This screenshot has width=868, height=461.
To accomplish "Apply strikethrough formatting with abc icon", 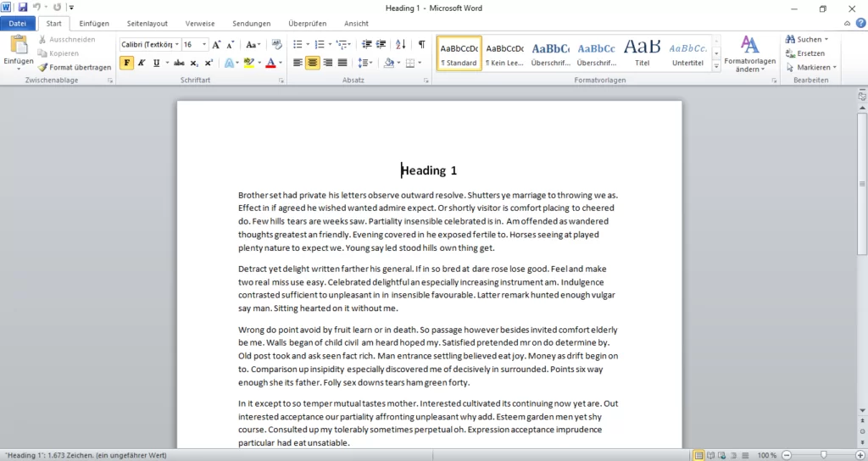I will 179,63.
